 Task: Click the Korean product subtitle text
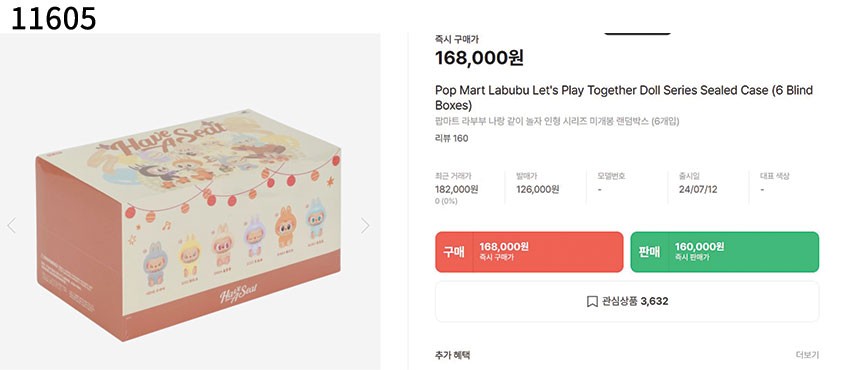click(557, 122)
